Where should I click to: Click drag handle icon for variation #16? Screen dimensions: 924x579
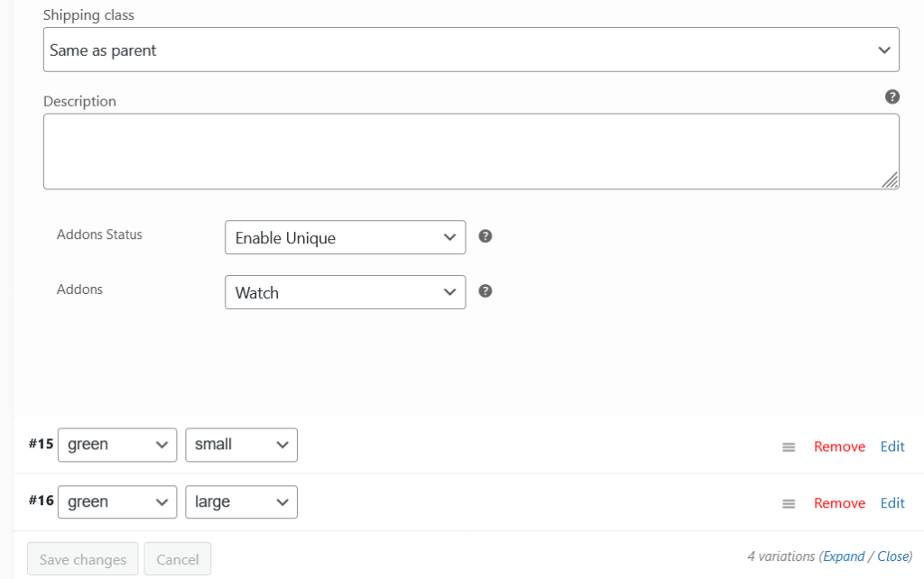[789, 504]
